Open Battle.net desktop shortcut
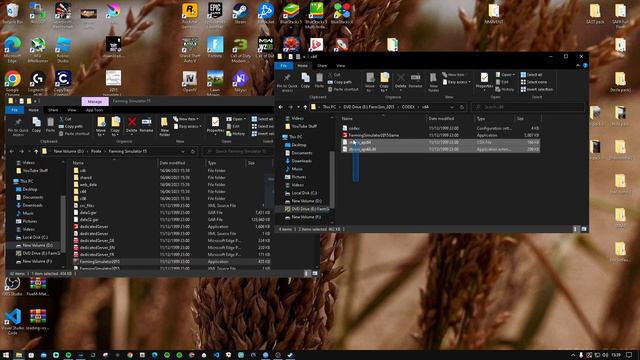Image resolution: width=640 pixels, height=360 pixels. [266, 14]
